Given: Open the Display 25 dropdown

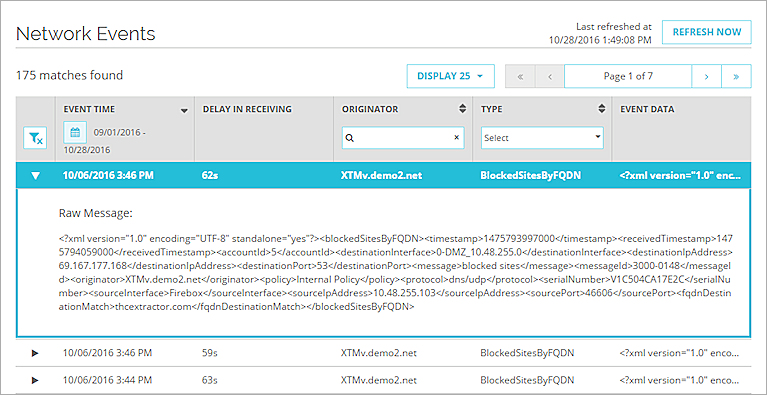Looking at the screenshot, I should pyautogui.click(x=451, y=76).
